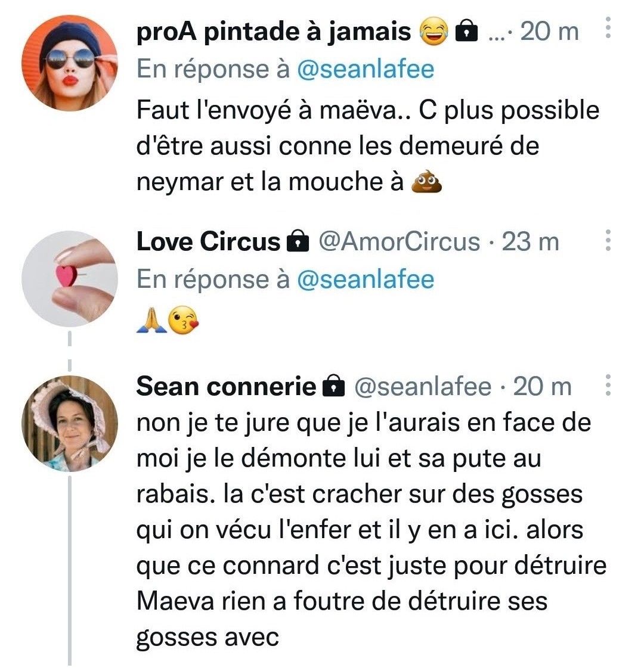
Task: Click the 23 m timestamp on Love Circus's tweet
Action: click(x=530, y=241)
